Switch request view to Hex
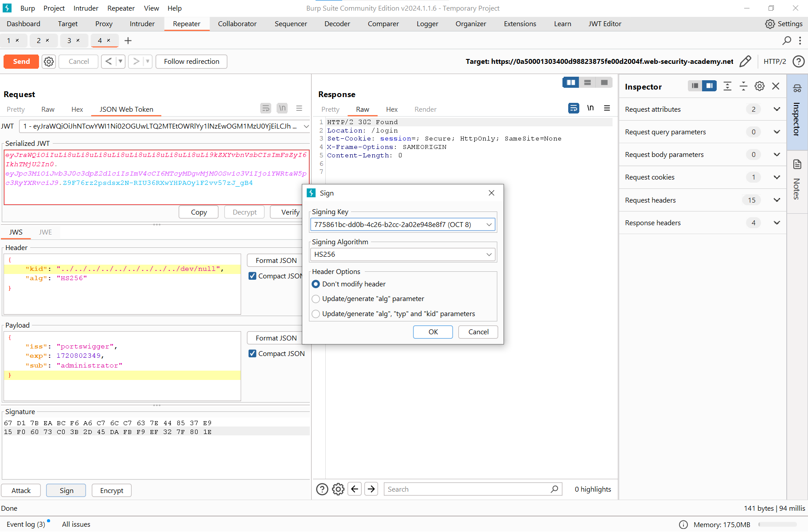The height and width of the screenshot is (532, 808). 77,109
